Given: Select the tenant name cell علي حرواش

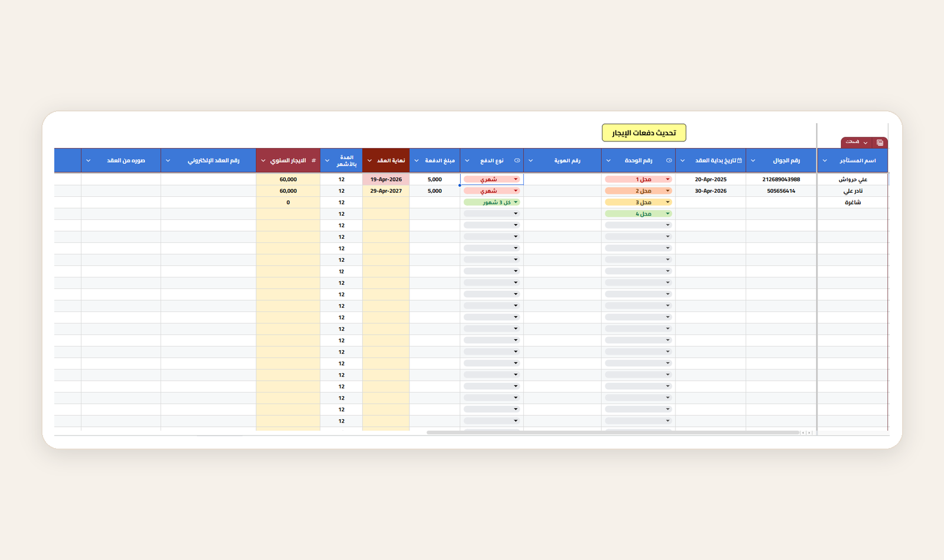Looking at the screenshot, I should (x=853, y=179).
